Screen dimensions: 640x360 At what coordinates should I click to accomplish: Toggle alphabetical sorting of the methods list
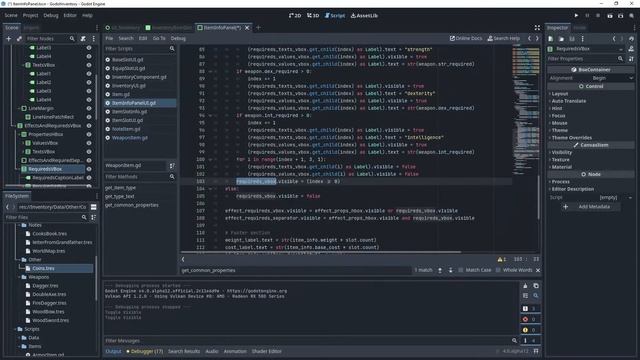point(172,166)
